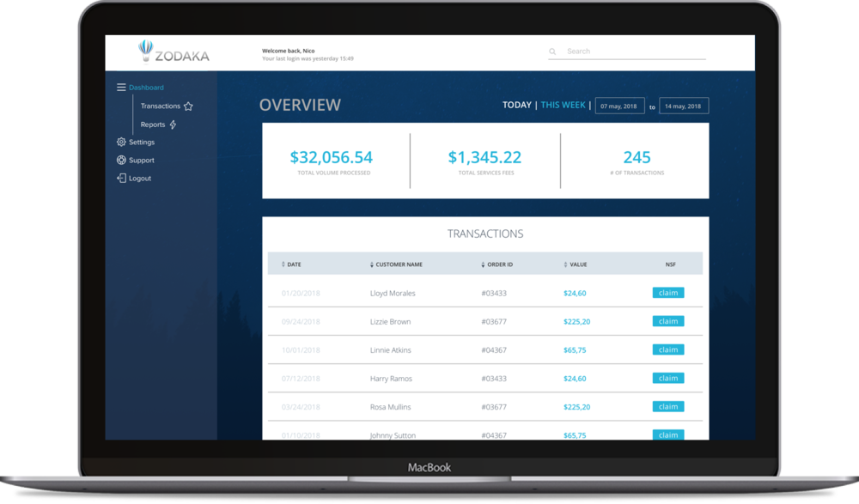Image resolution: width=859 pixels, height=504 pixels.
Task: Click order ID #04367 in Linnie Atkins row
Action: [494, 350]
